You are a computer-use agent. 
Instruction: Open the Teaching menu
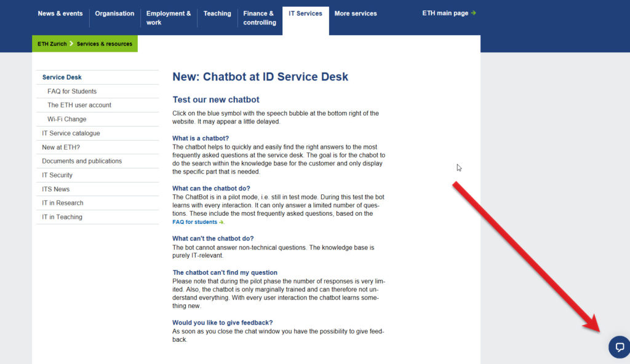(x=217, y=14)
